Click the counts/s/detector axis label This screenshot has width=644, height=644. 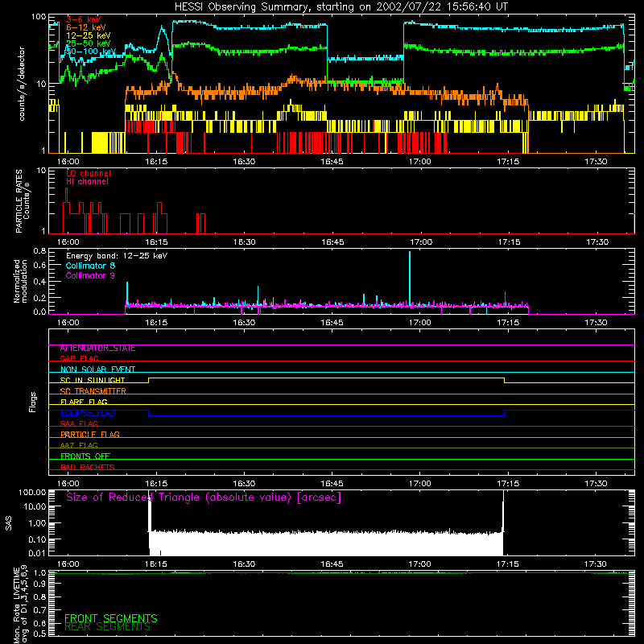click(22, 84)
